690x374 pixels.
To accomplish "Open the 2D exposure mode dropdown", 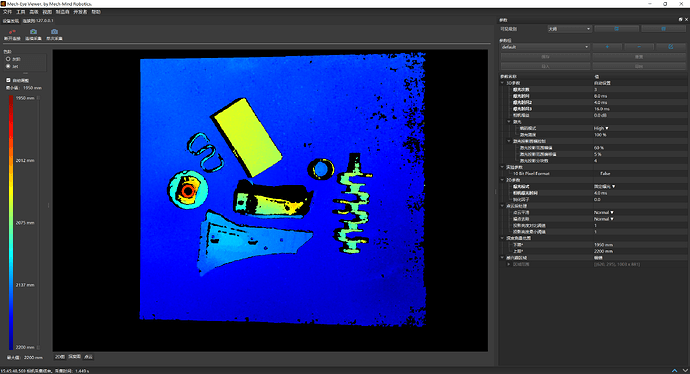I will pos(605,187).
